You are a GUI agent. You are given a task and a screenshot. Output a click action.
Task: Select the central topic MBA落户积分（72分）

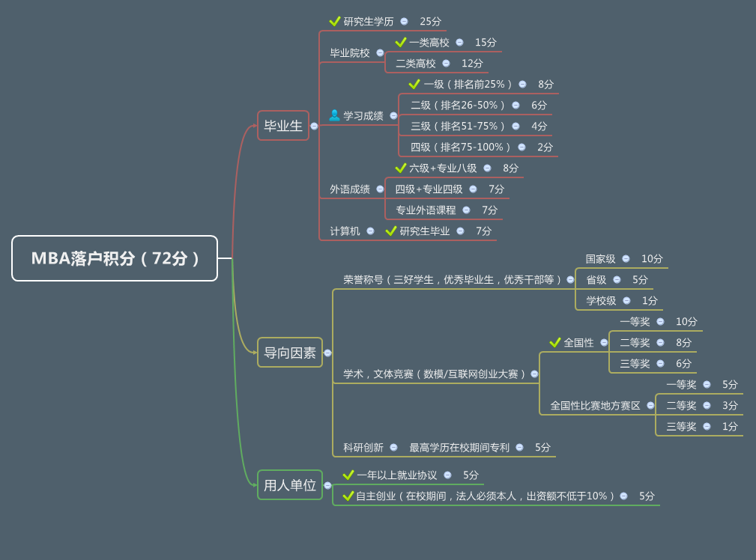tap(115, 258)
